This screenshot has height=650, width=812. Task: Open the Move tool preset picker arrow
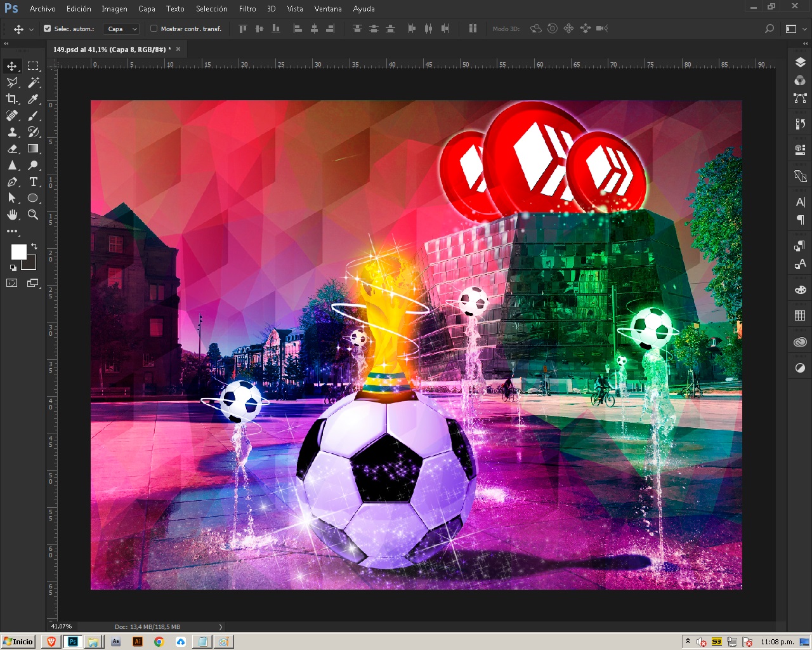(31, 29)
